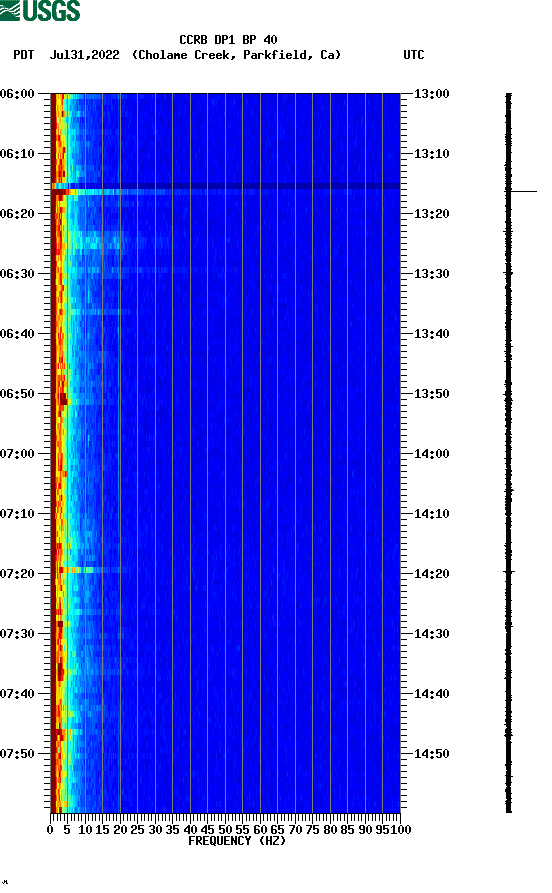Screen dimensions: 552x893
Task: Click the 10 Hz frequency tick label
Action: pos(85,830)
